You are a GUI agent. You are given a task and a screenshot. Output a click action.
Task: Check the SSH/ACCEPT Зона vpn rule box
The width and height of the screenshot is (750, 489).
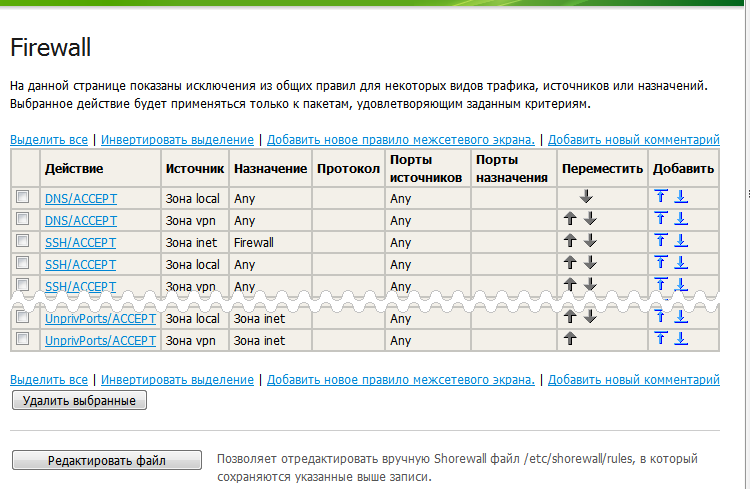tap(22, 284)
